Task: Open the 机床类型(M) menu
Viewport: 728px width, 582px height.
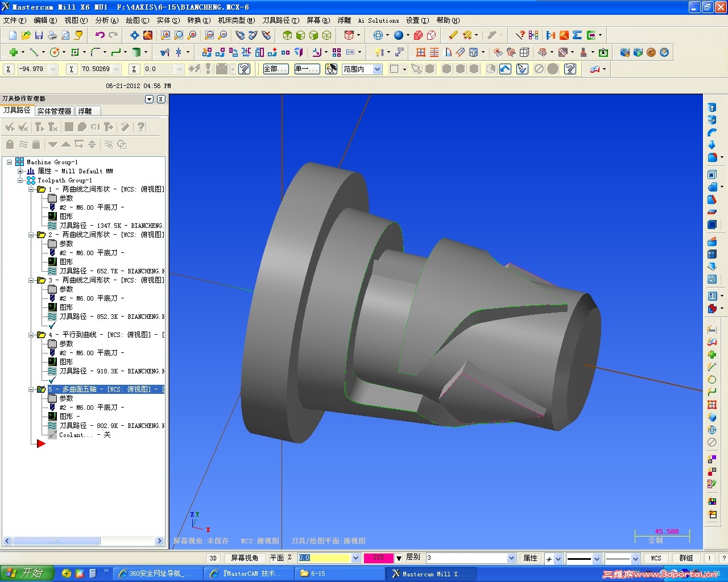Action: (x=236, y=20)
